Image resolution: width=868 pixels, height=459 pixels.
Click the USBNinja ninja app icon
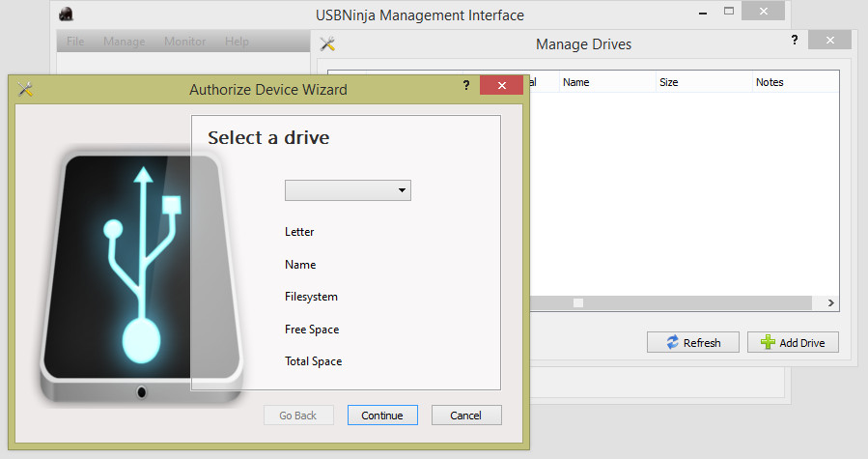click(66, 14)
